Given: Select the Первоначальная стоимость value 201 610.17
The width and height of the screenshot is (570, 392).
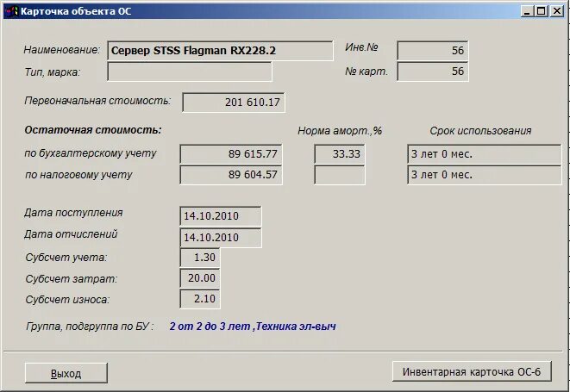Looking at the screenshot, I should click(234, 103).
